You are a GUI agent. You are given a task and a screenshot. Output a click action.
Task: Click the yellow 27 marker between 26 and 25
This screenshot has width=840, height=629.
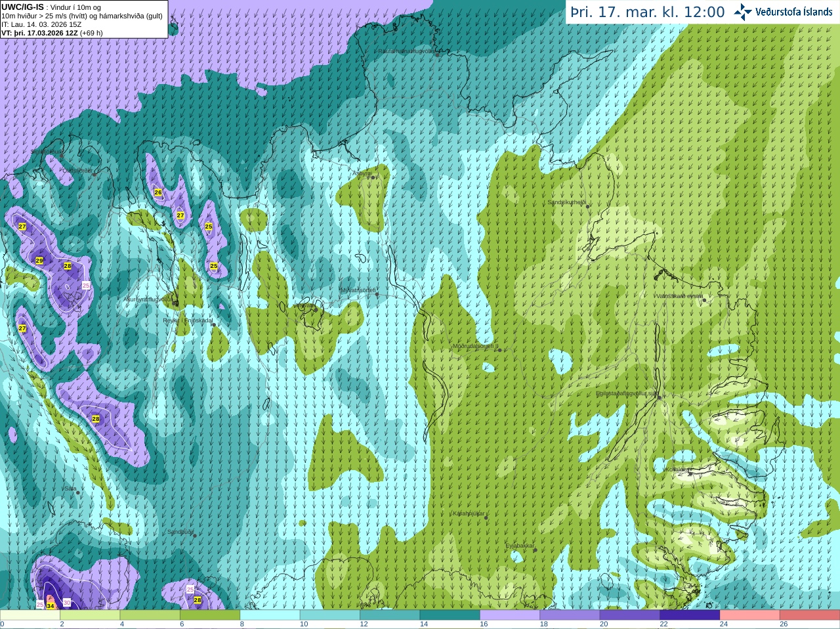click(x=180, y=215)
